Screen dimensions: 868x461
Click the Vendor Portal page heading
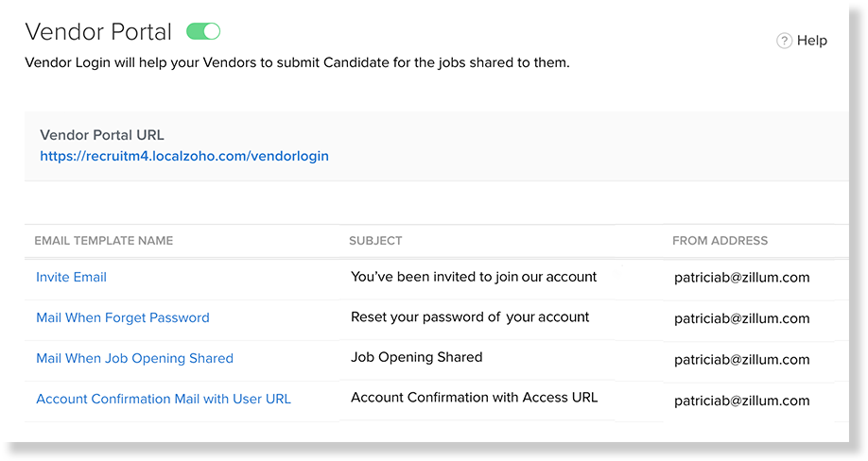tap(98, 31)
